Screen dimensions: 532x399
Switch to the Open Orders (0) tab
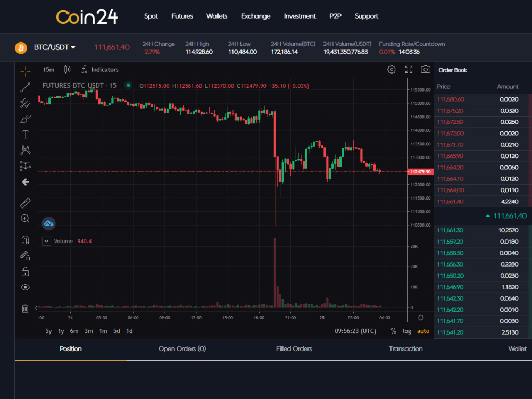pyautogui.click(x=182, y=349)
